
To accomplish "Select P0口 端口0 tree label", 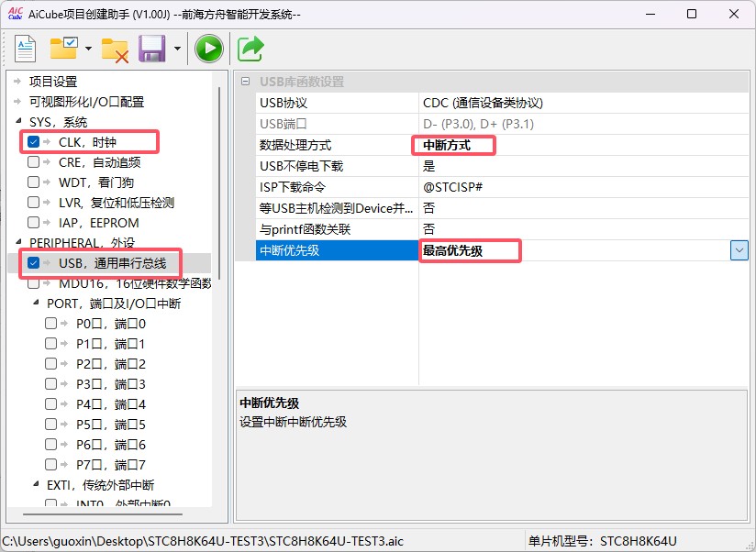I will (x=111, y=324).
